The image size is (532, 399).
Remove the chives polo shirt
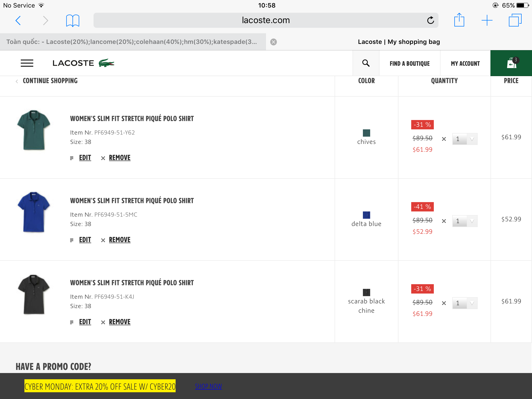pyautogui.click(x=120, y=158)
